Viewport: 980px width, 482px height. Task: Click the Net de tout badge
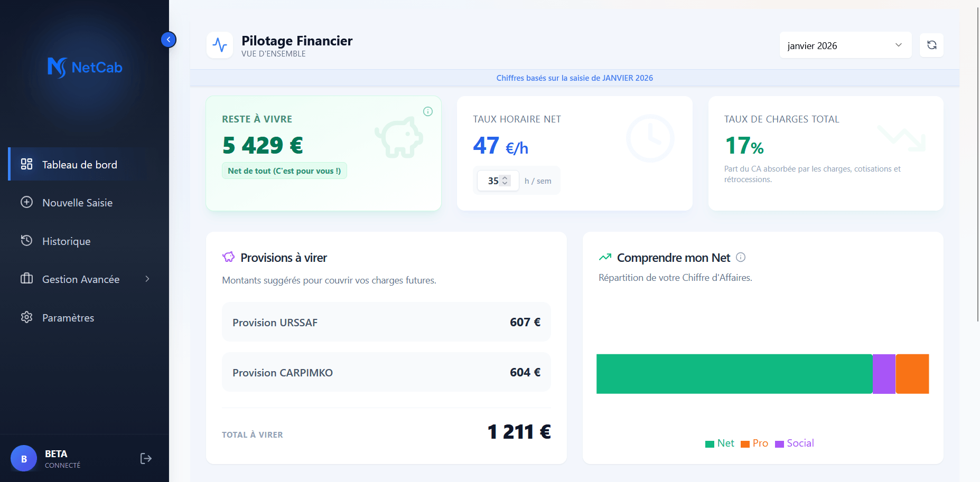coord(284,171)
